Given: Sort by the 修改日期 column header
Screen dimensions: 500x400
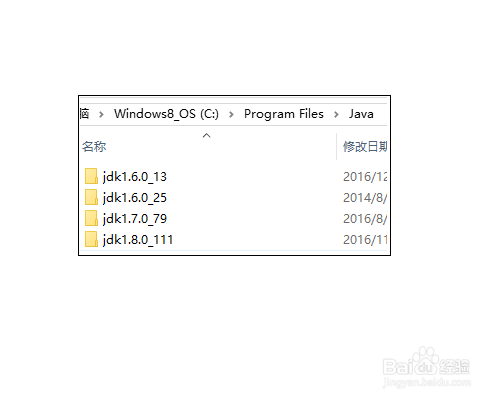Looking at the screenshot, I should (x=365, y=146).
